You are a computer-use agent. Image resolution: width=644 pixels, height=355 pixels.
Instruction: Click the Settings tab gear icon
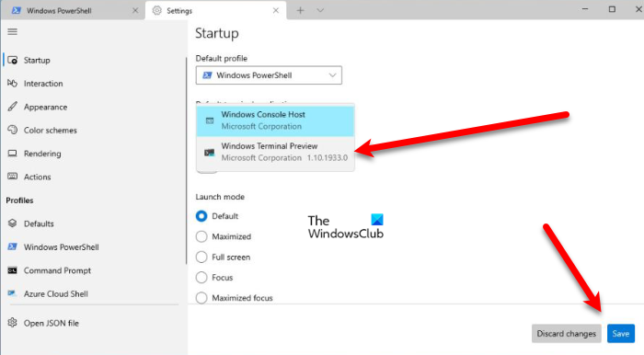tap(157, 10)
